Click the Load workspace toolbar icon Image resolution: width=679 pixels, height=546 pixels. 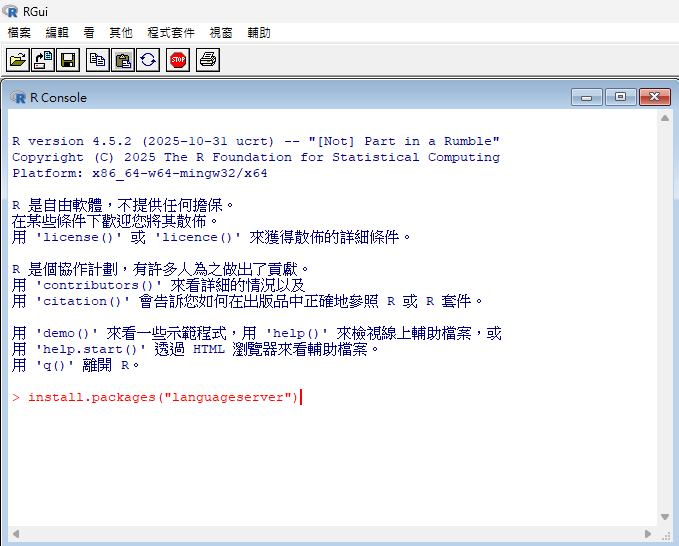(43, 60)
